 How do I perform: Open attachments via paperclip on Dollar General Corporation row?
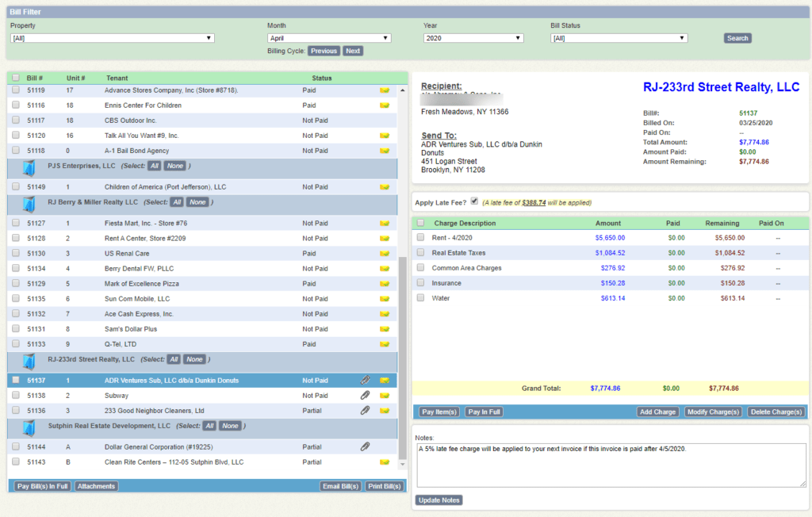point(365,446)
